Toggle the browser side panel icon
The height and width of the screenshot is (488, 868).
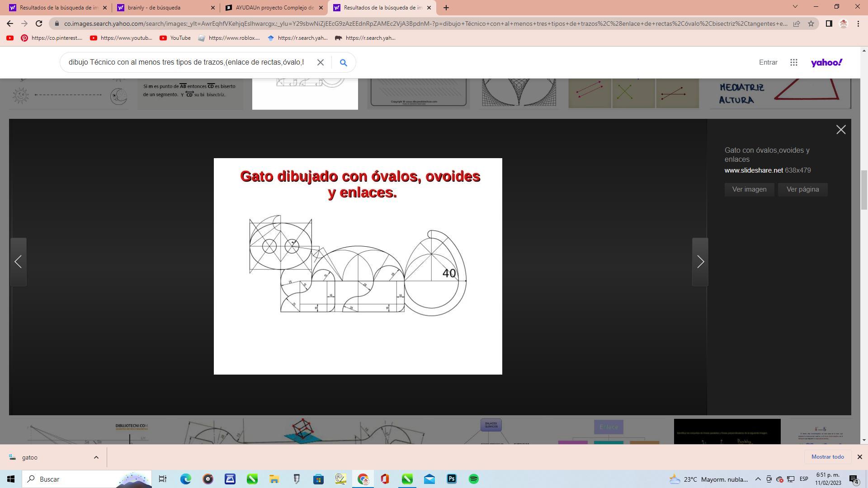tap(829, 23)
